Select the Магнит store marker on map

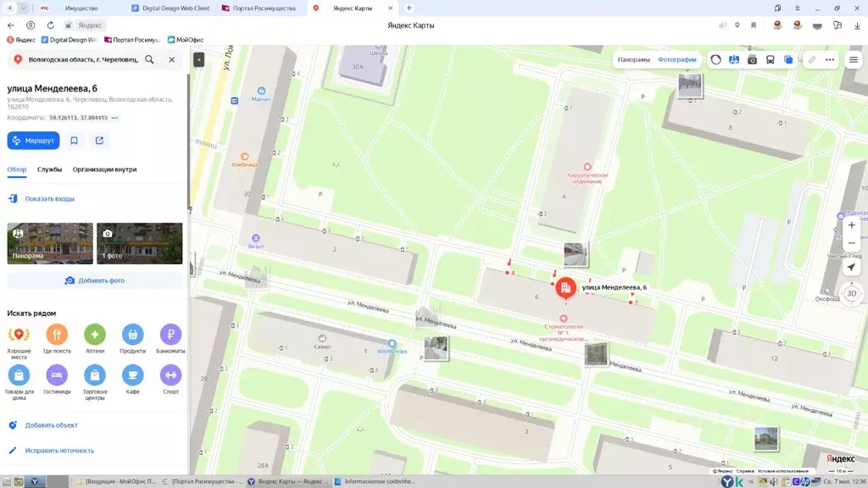point(261,91)
